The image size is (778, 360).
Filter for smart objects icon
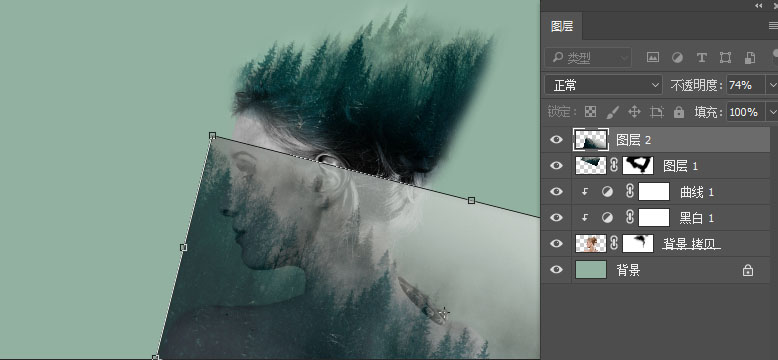[750, 58]
